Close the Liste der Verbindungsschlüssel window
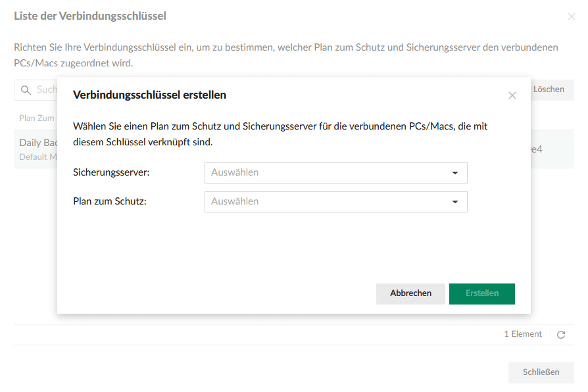The image size is (588, 392). [571, 16]
